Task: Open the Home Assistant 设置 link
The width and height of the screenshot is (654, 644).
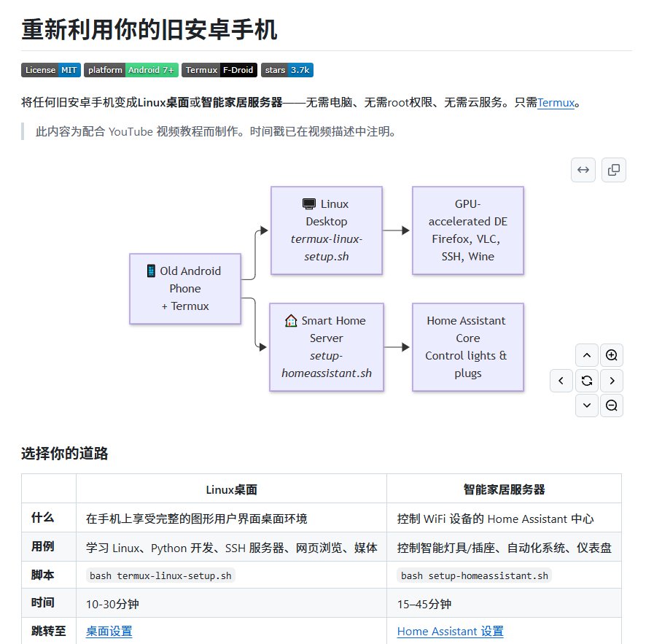Action: pos(450,632)
